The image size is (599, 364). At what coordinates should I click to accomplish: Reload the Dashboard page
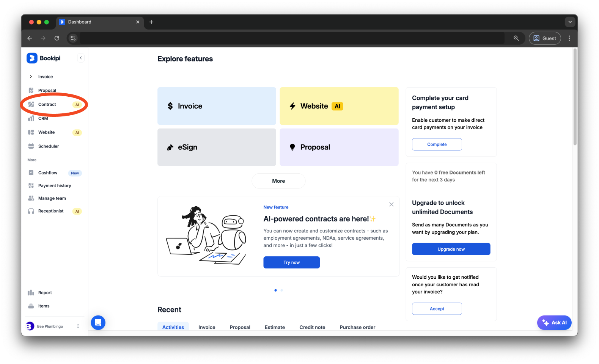[57, 38]
